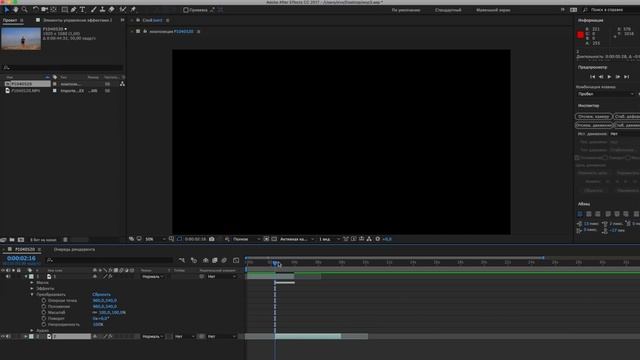Collapse the Transform group of layer 1
Screen dimensions: 640x360
(x=32, y=295)
